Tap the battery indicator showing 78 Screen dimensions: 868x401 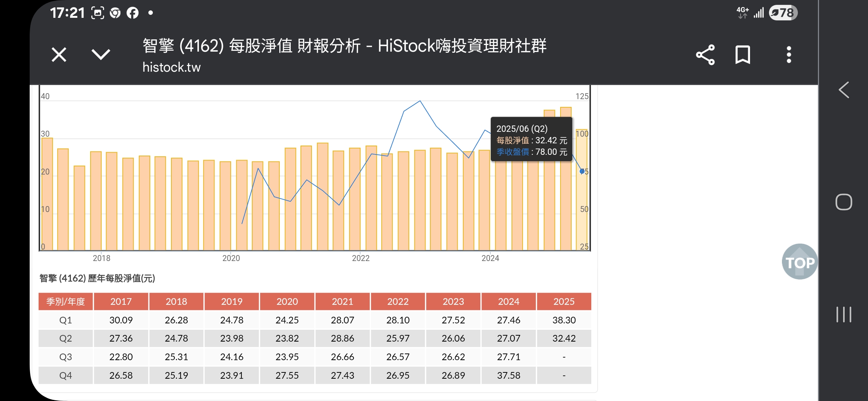(783, 13)
